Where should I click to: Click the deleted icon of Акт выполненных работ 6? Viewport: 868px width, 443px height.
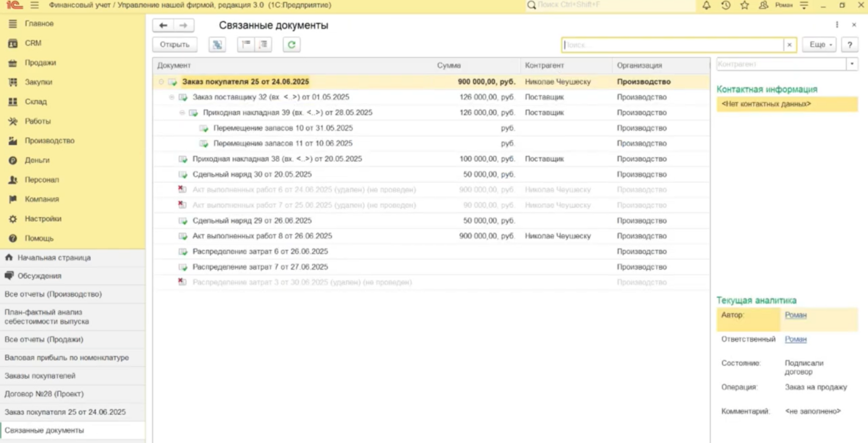[x=182, y=189]
